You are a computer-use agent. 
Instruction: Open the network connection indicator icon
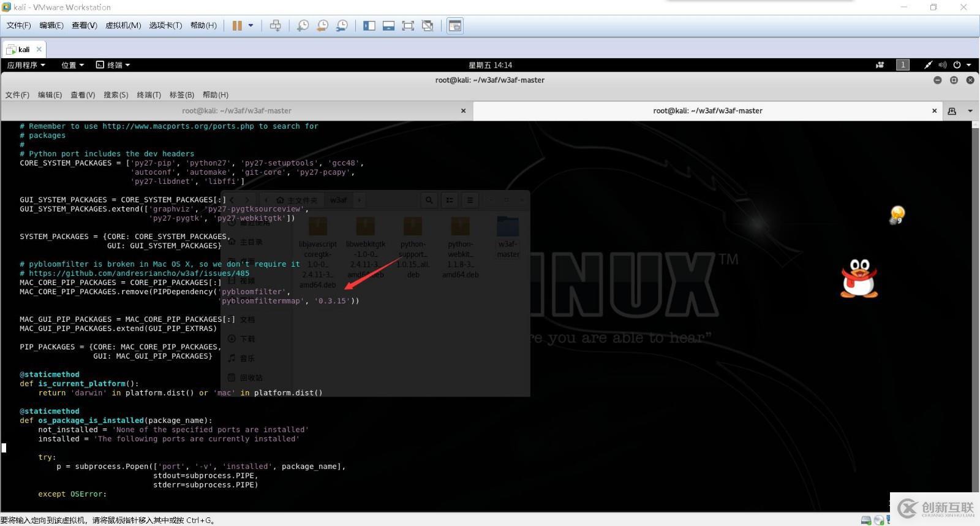pos(928,65)
